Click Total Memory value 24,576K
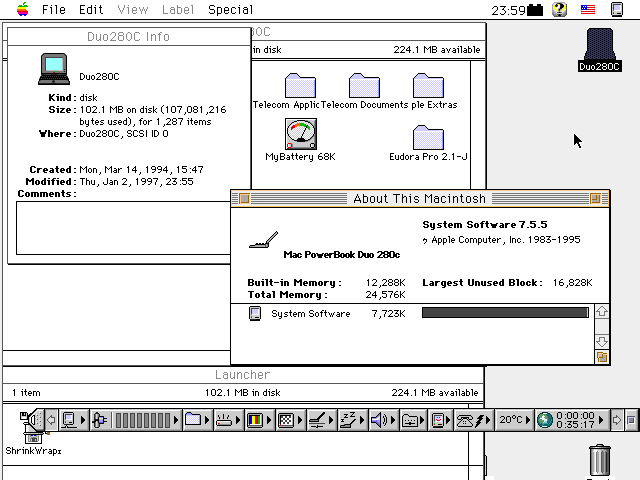The image size is (640, 480). point(385,295)
